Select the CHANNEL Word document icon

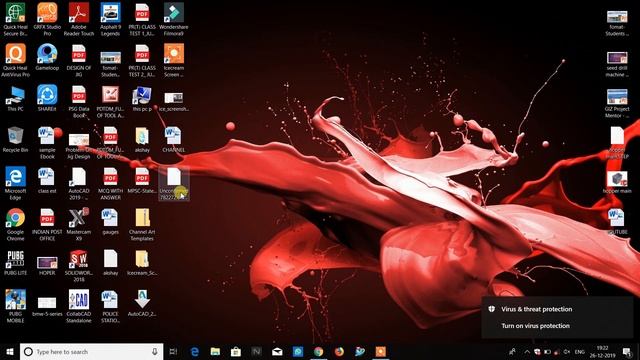point(174,139)
